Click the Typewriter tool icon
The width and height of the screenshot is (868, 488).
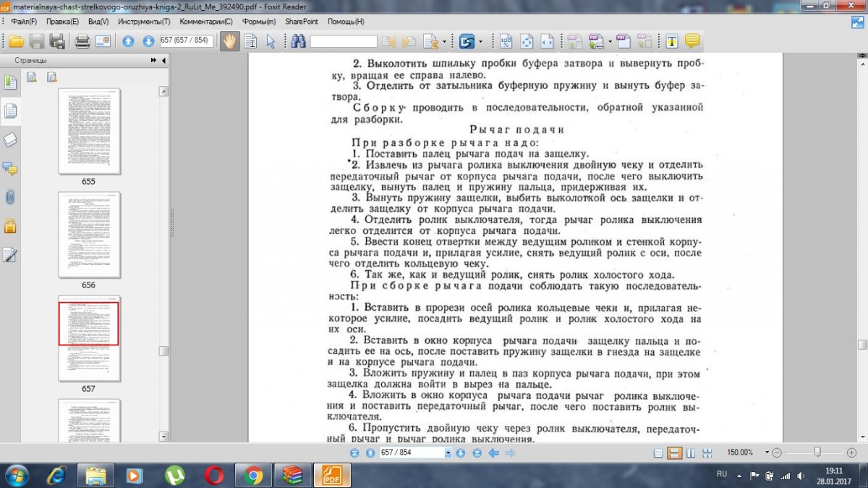[672, 41]
